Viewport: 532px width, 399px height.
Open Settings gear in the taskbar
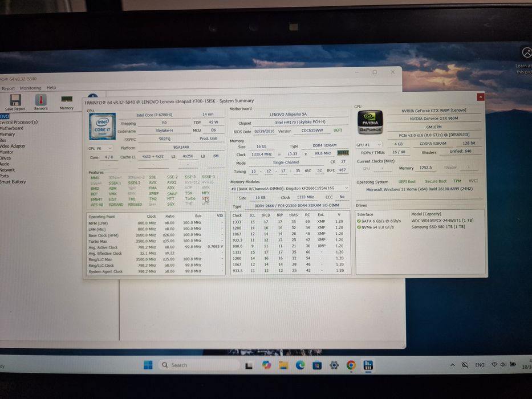(x=334, y=365)
